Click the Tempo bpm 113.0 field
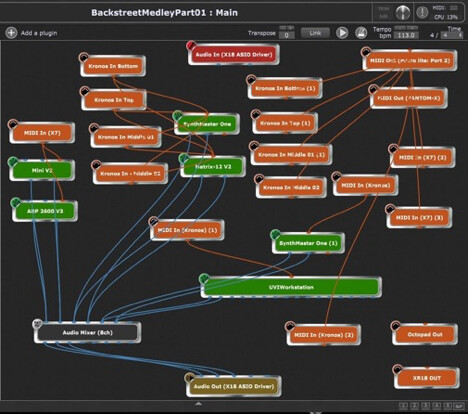 pos(406,35)
